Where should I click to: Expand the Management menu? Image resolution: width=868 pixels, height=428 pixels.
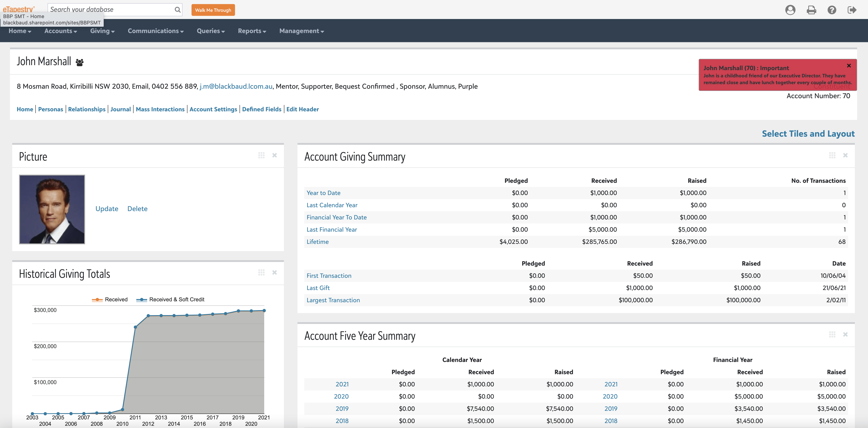pos(302,31)
